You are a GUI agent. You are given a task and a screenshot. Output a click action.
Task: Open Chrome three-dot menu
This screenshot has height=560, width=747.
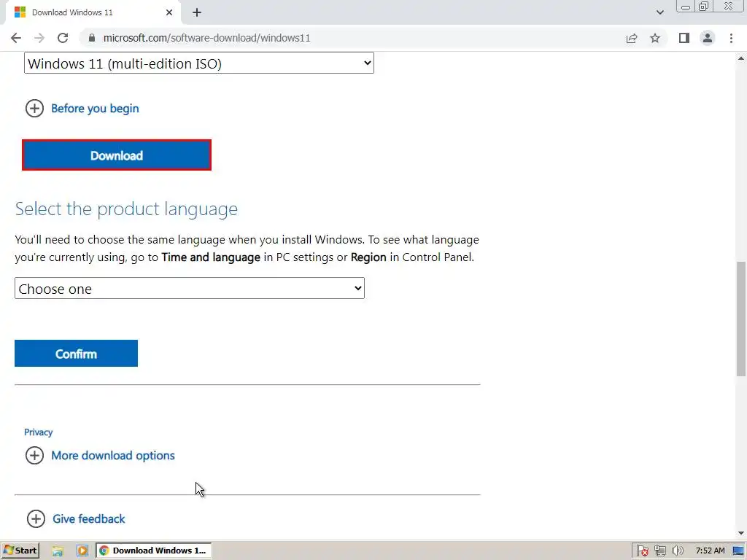click(x=731, y=38)
